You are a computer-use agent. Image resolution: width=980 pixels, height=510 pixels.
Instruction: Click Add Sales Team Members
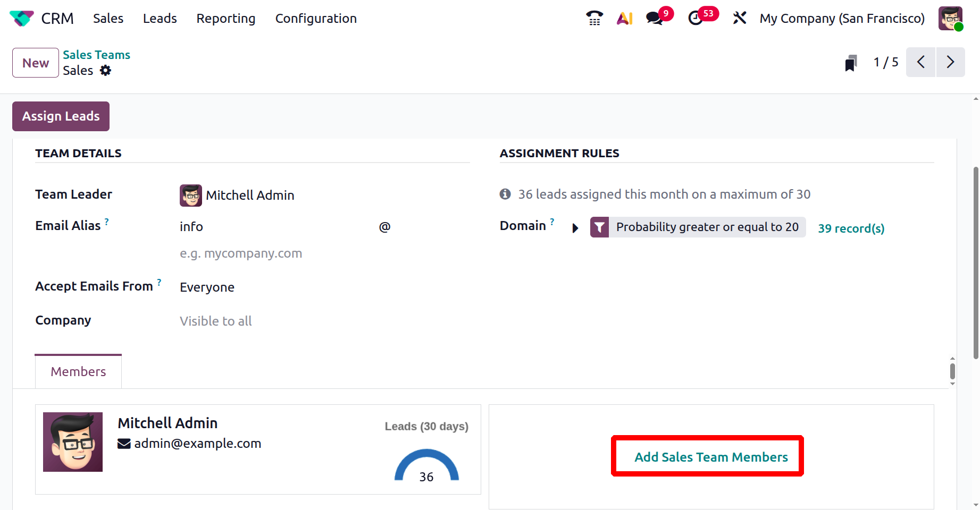pos(711,457)
